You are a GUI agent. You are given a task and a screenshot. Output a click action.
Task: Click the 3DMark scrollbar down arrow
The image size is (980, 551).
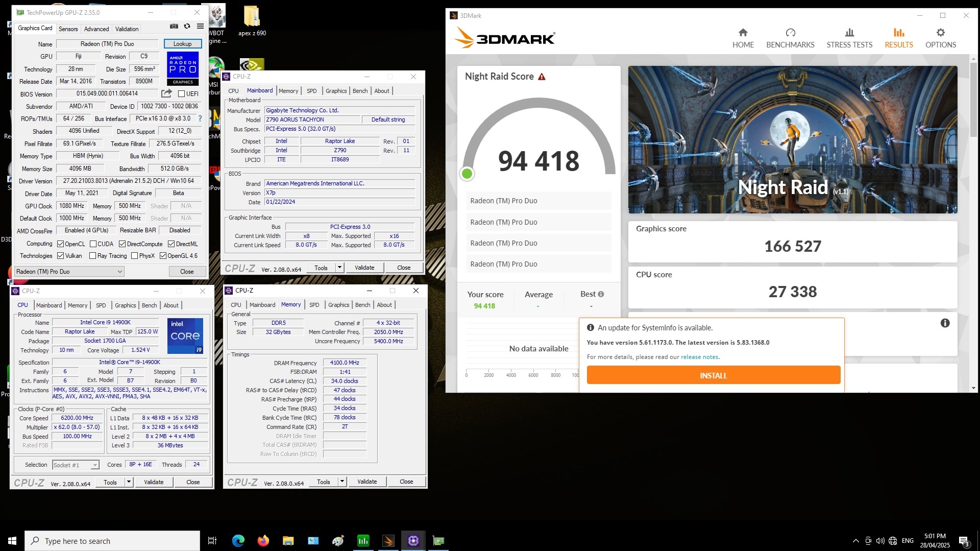(x=973, y=388)
